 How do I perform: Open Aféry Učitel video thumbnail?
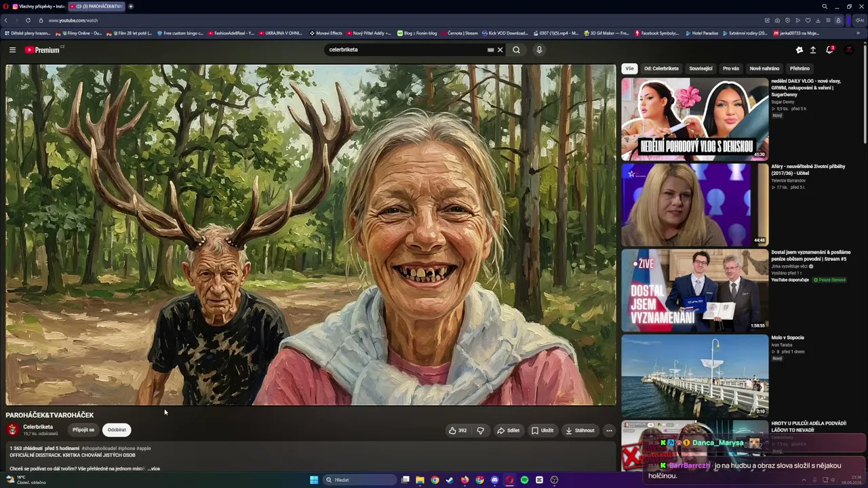click(695, 205)
